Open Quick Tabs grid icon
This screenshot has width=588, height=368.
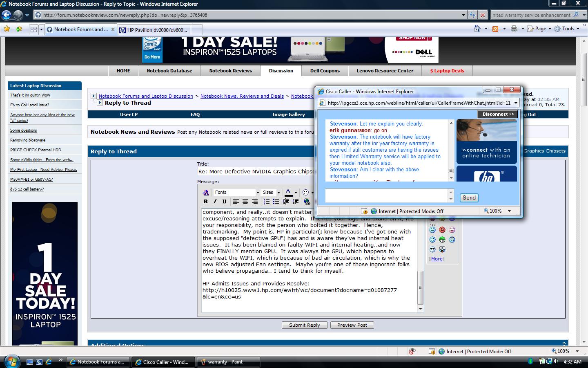[x=33, y=29]
